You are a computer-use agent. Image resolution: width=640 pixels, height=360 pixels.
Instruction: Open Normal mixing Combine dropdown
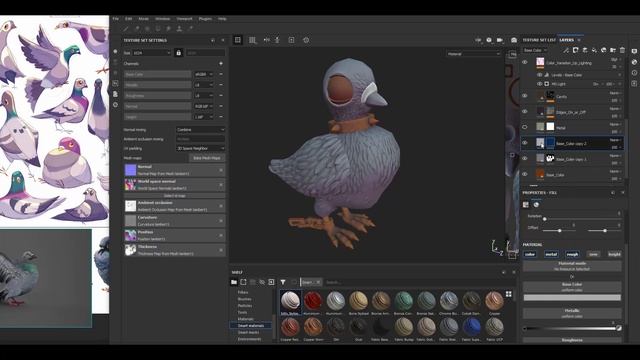click(200, 129)
